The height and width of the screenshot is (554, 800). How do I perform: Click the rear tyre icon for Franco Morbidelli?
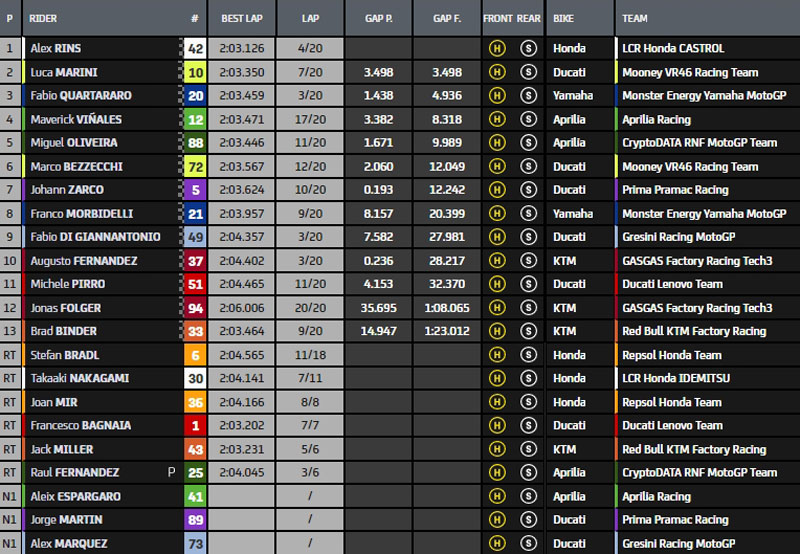(528, 213)
